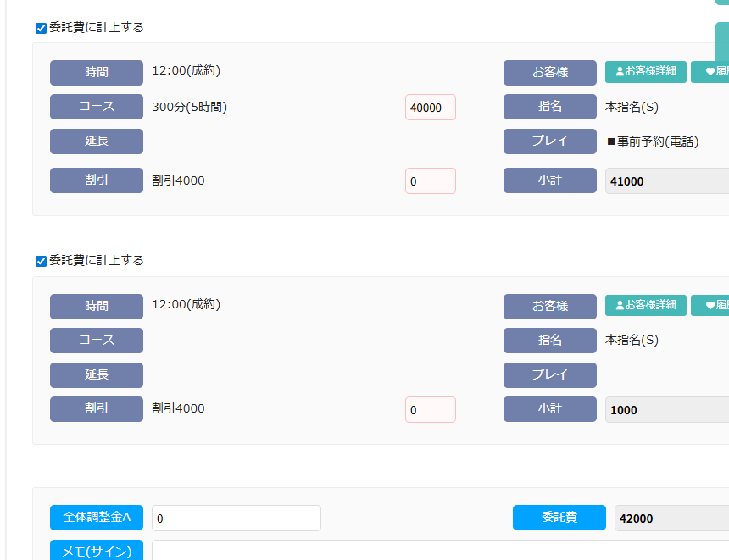Select the 小計 field showing 41000
The width and height of the screenshot is (729, 560).
(666, 181)
